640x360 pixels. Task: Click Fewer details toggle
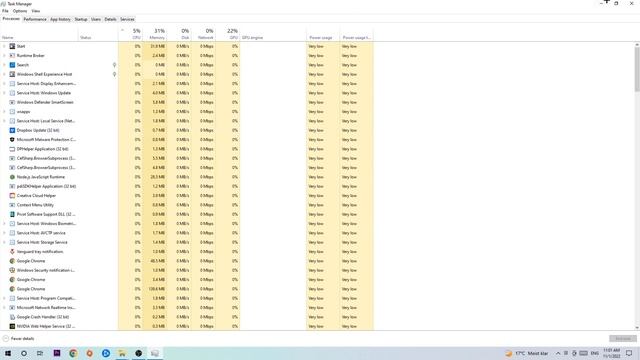pyautogui.click(x=18, y=339)
